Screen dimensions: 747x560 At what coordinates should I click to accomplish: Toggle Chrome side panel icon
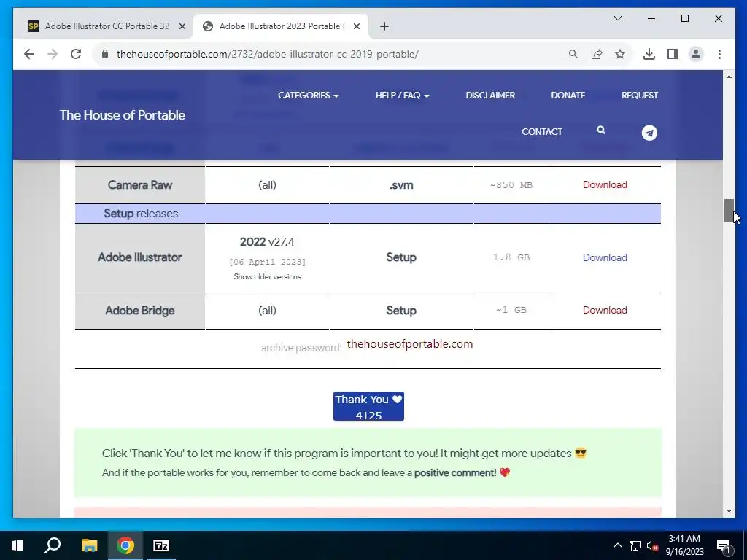(x=672, y=54)
